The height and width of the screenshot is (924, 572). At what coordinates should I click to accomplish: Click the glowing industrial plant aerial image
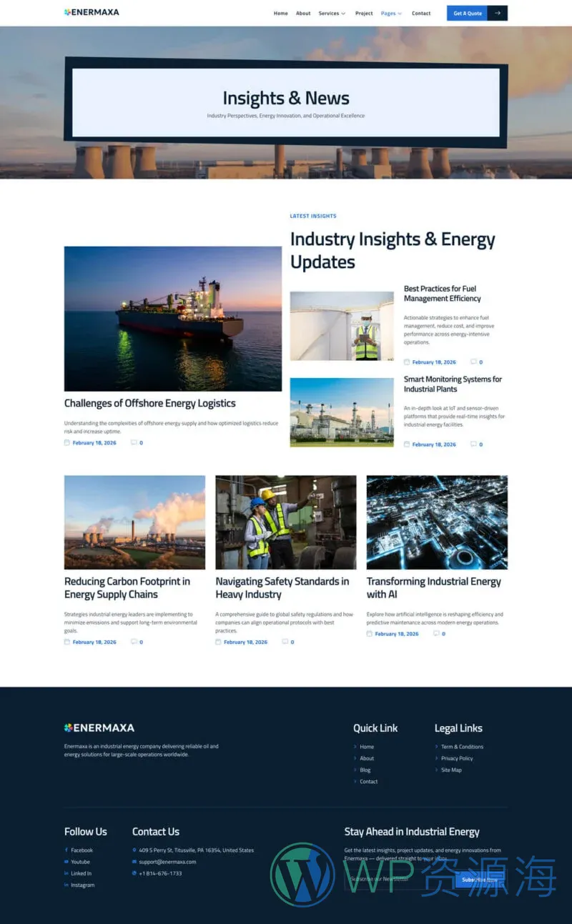pos(437,522)
